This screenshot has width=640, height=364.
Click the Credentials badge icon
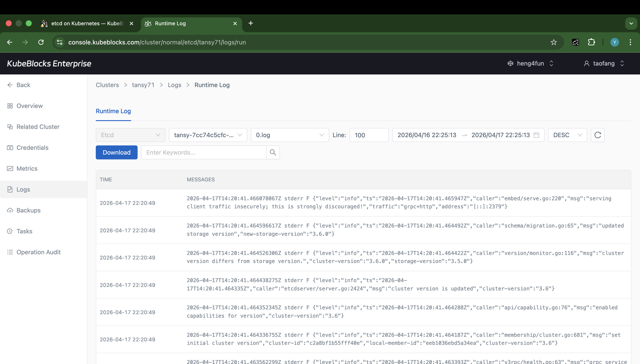pyautogui.click(x=10, y=148)
